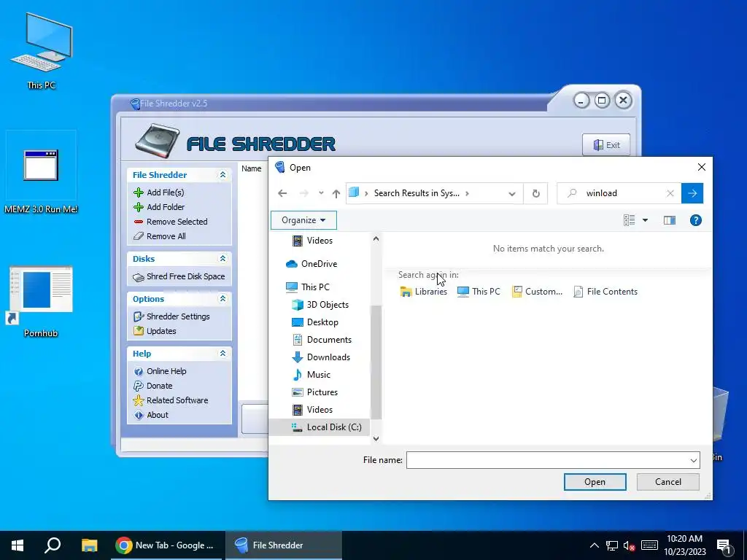The height and width of the screenshot is (560, 747).
Task: Go up one folder level
Action: tap(336, 193)
